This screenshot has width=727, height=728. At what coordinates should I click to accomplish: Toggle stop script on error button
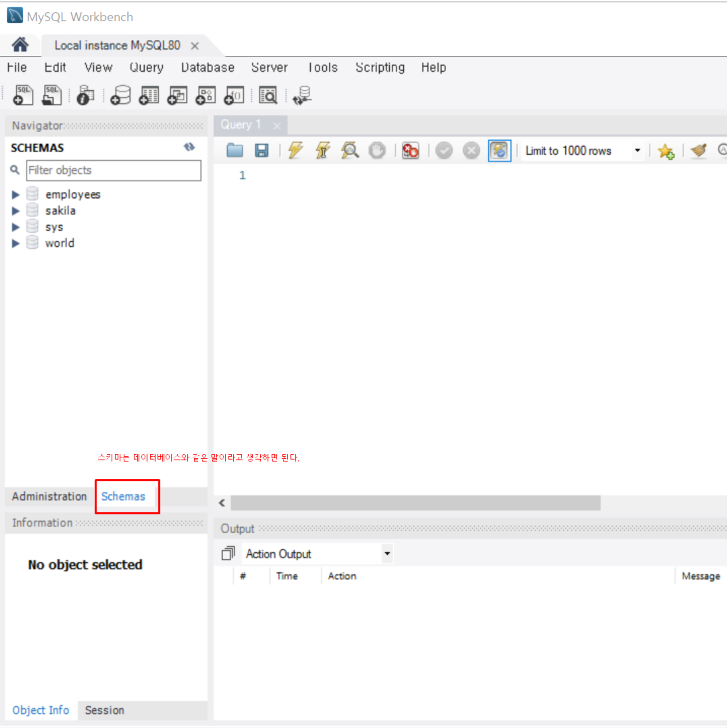pyautogui.click(x=410, y=151)
